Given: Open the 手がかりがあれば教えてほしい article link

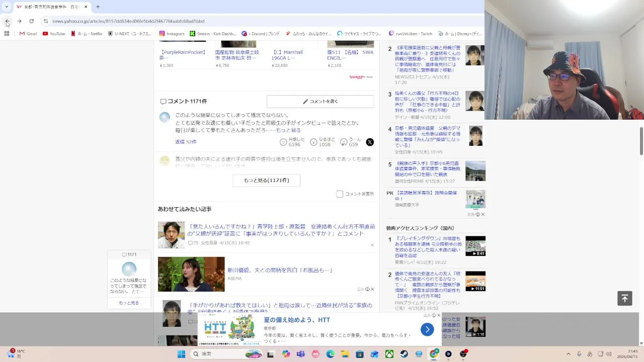Looking at the screenshot, I should click(x=280, y=308).
